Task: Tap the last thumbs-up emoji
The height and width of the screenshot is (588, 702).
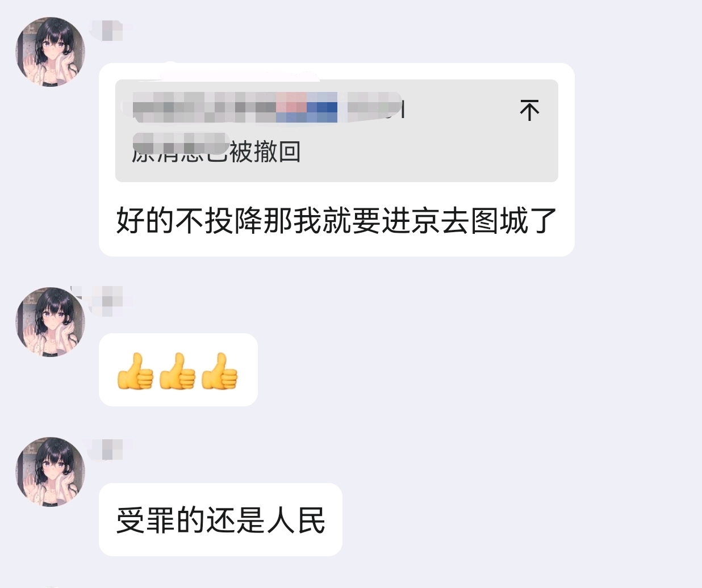Action: [219, 371]
